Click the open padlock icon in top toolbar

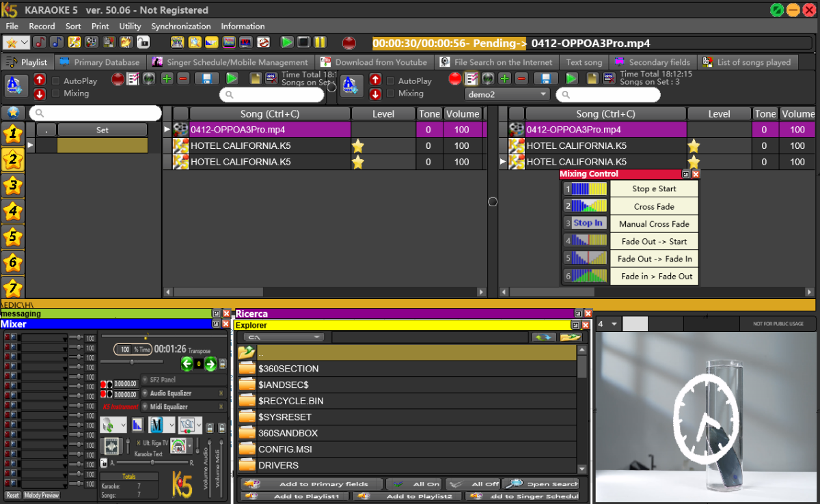(143, 42)
